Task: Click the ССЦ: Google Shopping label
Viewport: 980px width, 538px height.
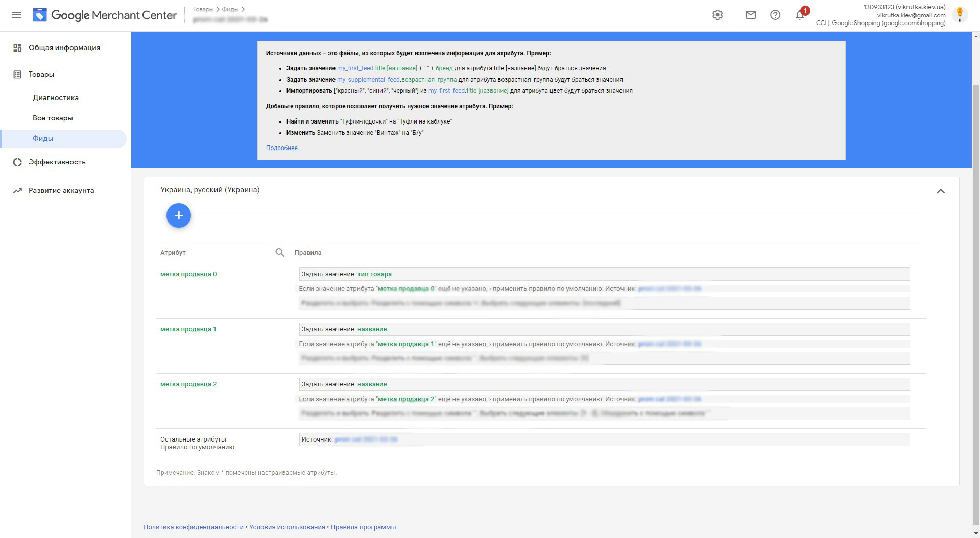Action: 880,23
